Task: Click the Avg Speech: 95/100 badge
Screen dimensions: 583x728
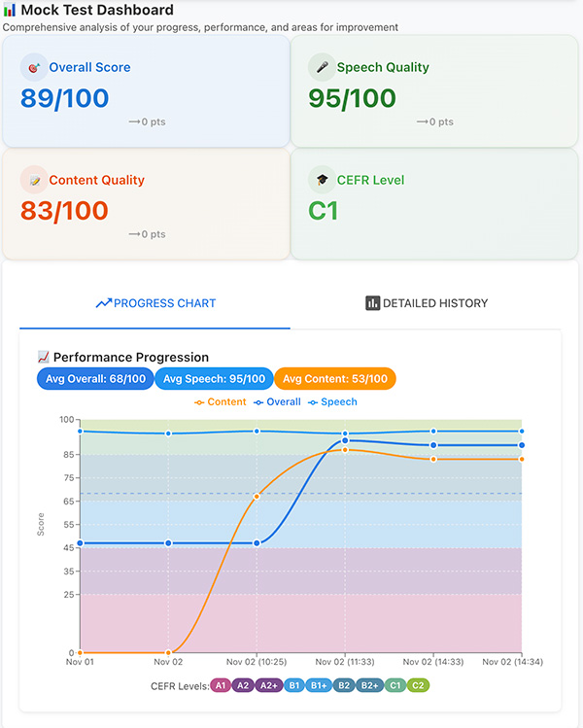Action: click(x=214, y=379)
